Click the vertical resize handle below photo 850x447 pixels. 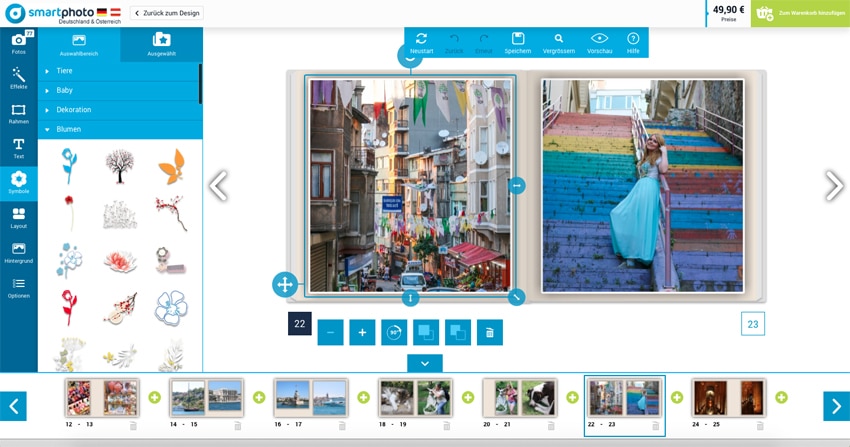(x=410, y=297)
